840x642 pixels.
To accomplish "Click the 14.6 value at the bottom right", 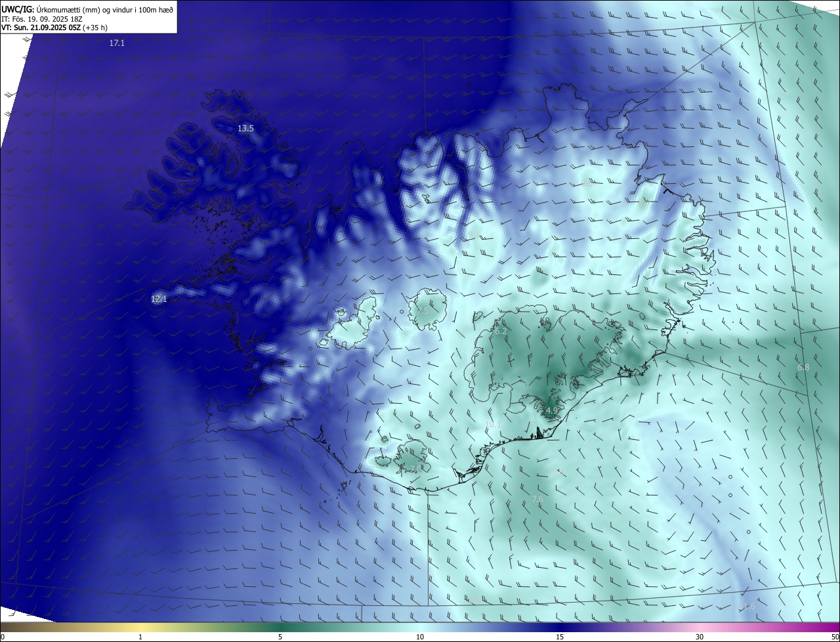I will pyautogui.click(x=747, y=607).
